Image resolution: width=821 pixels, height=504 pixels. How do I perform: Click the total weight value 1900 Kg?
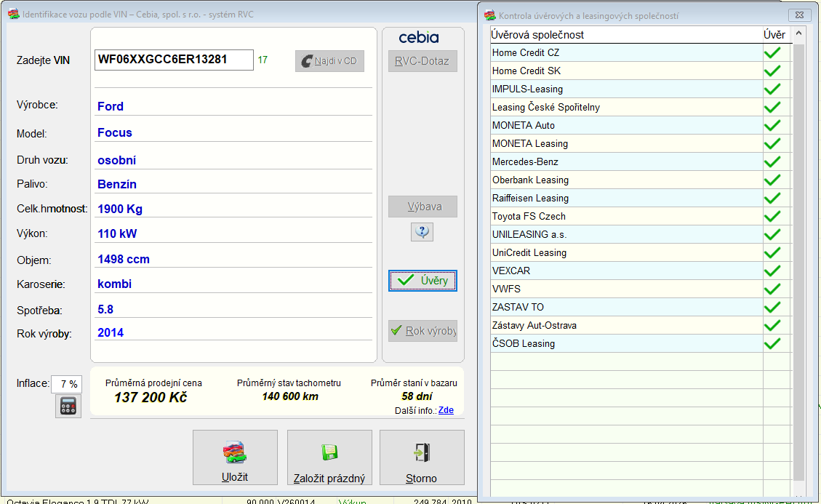(x=120, y=209)
